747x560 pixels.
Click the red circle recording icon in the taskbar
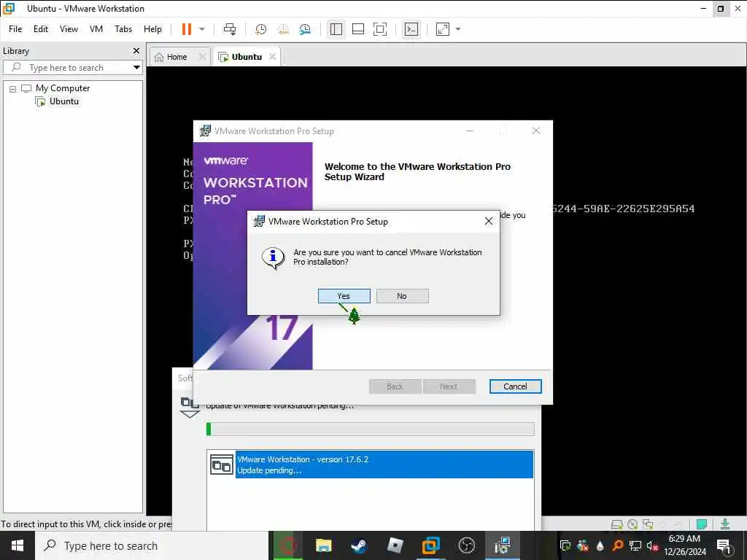(287, 545)
